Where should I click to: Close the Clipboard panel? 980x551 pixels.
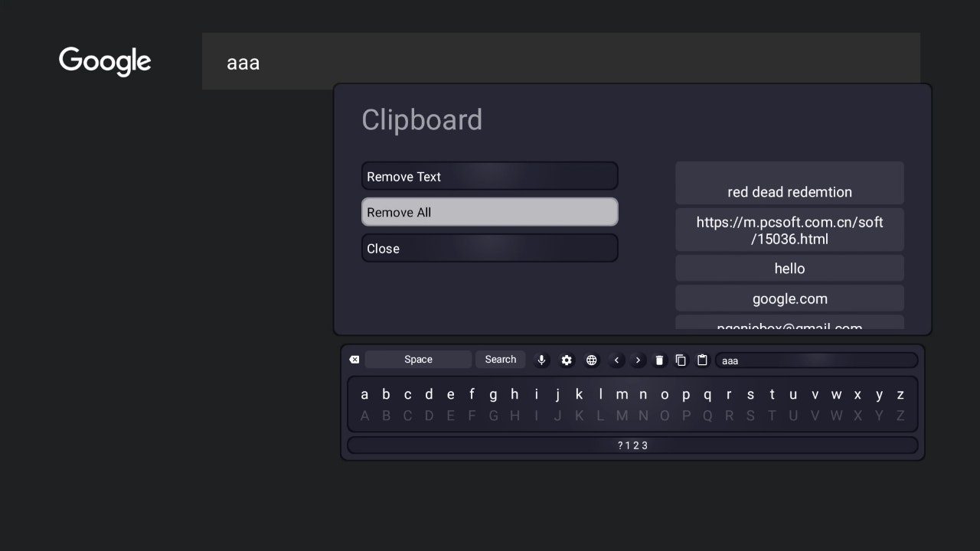pyautogui.click(x=489, y=248)
